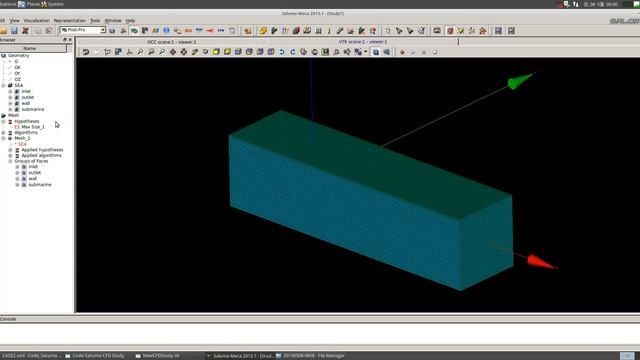This screenshot has height=360, width=640.
Task: Click the red record button in viewer toolbar
Action: [x=402, y=52]
